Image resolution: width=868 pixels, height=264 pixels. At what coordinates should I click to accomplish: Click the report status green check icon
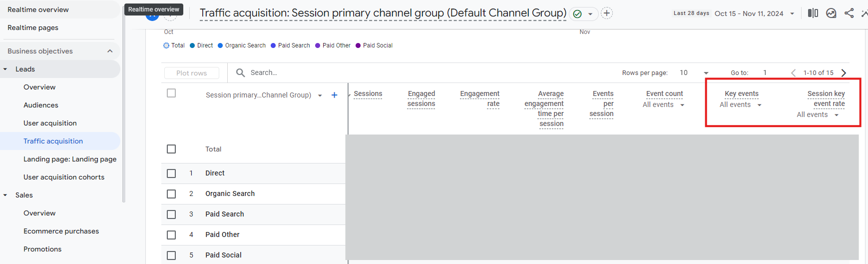[x=577, y=14]
